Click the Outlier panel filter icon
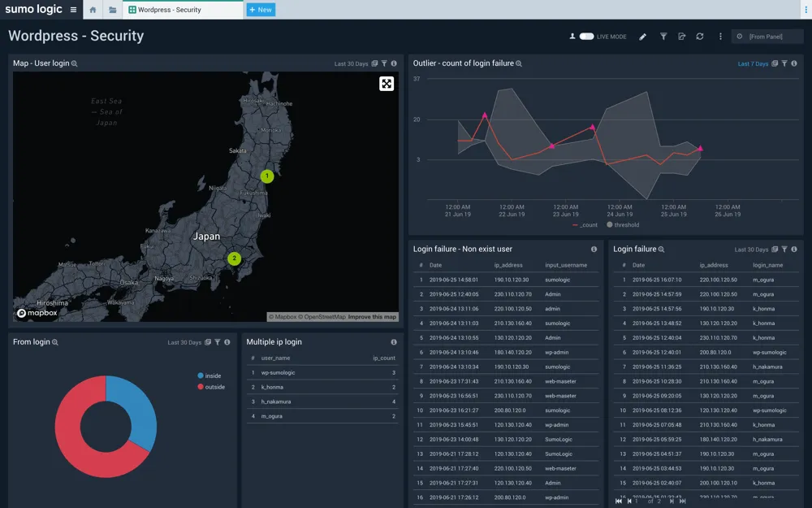Viewport: 812px width, 508px height. coord(784,63)
